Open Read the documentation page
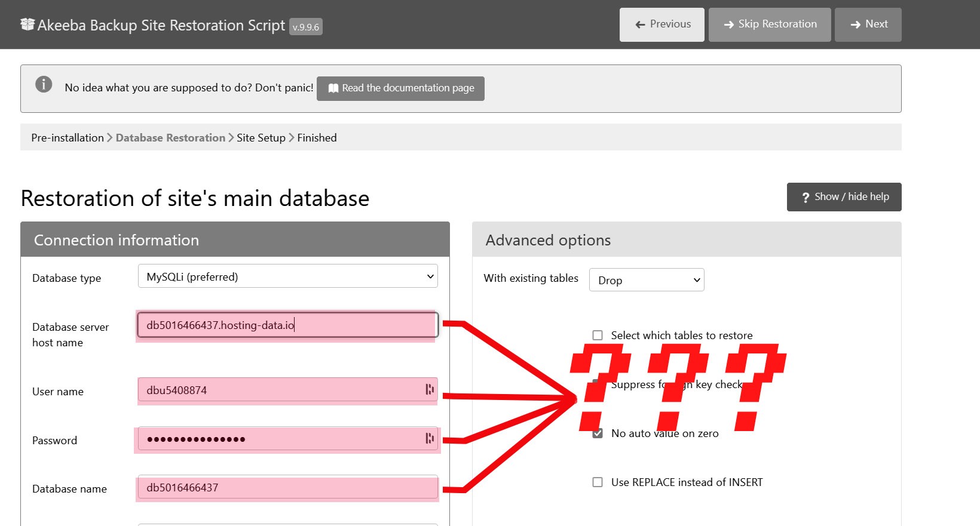The image size is (980, 526). tap(400, 88)
